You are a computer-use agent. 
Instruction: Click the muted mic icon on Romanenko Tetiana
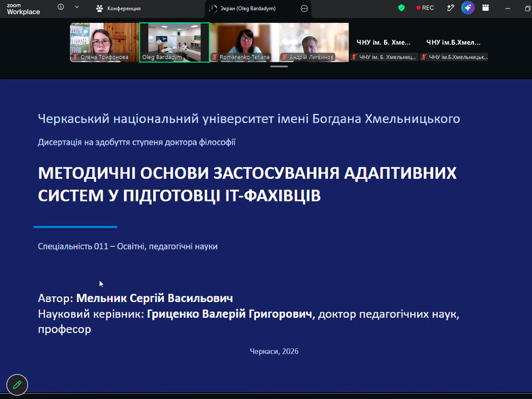coord(214,57)
